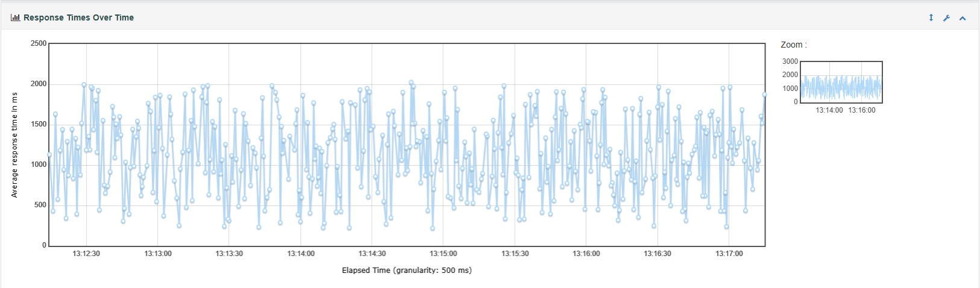Open chart settings with the wrench icon
Image resolution: width=980 pixels, height=288 pixels.
click(x=946, y=18)
